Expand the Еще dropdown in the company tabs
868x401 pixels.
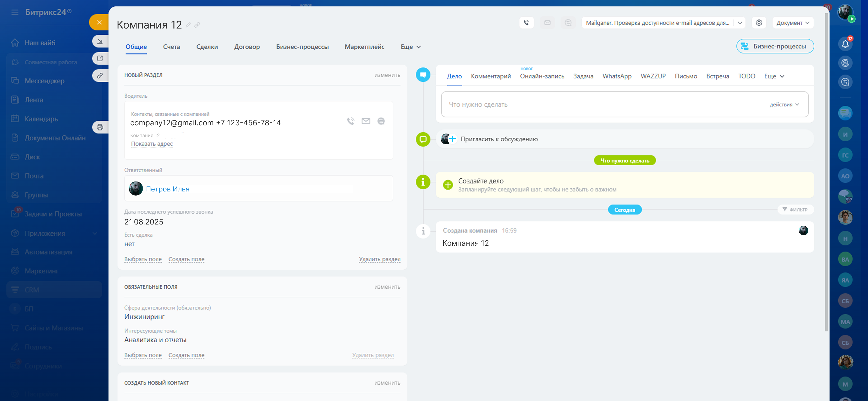pyautogui.click(x=410, y=47)
